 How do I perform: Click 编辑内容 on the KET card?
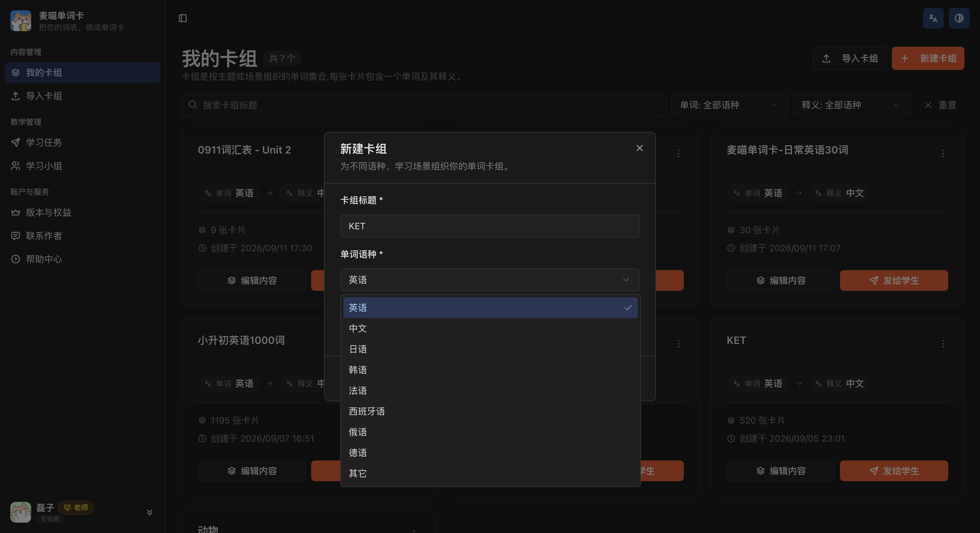(x=781, y=471)
